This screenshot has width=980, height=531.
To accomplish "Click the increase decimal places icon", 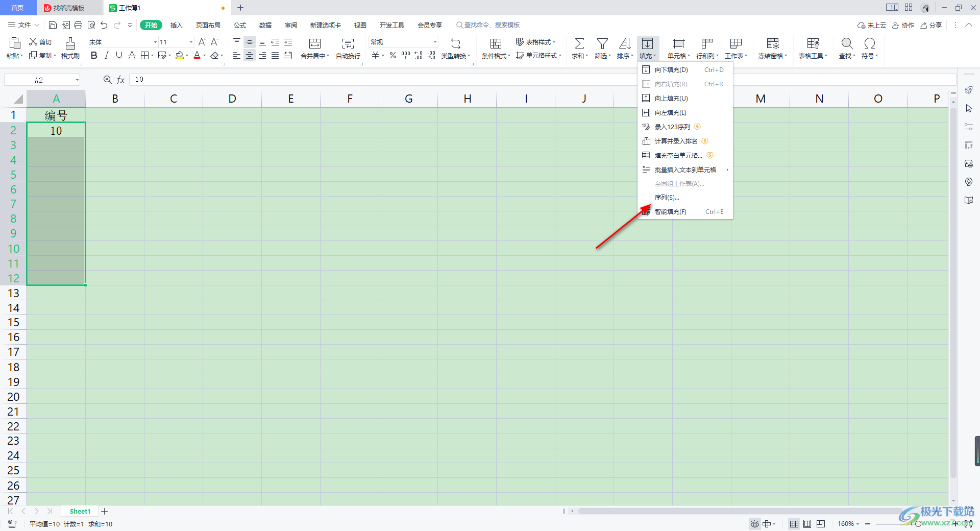I will tap(419, 55).
